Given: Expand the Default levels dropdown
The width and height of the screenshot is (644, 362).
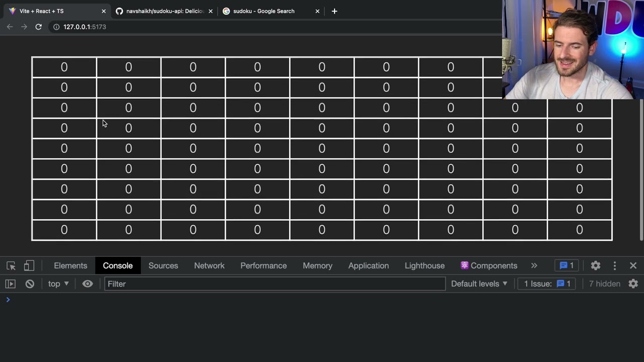Looking at the screenshot, I should point(479,284).
